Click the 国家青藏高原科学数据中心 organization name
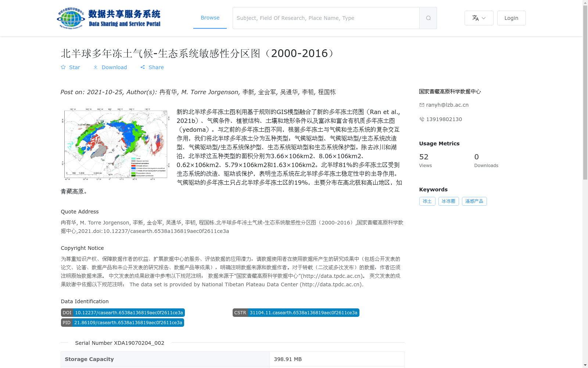This screenshot has height=368, width=588. pos(450,92)
